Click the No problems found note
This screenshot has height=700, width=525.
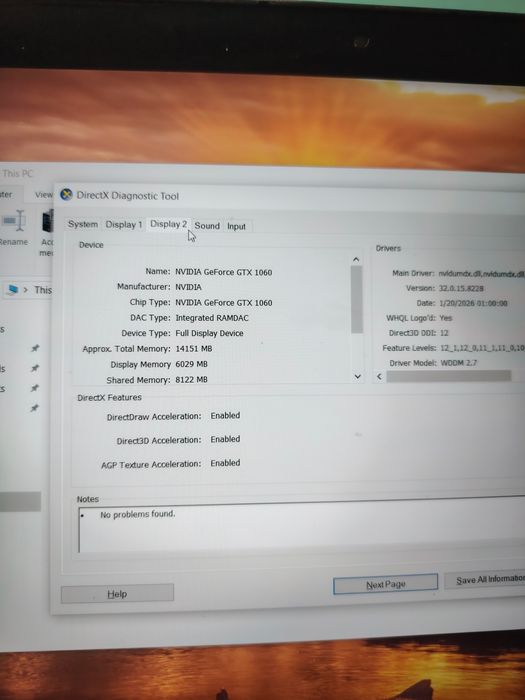pos(138,514)
